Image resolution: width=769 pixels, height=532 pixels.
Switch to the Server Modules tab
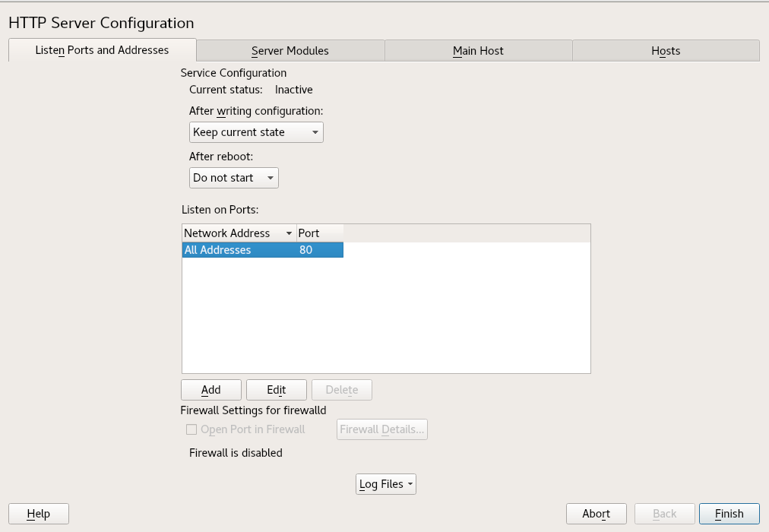coord(290,50)
